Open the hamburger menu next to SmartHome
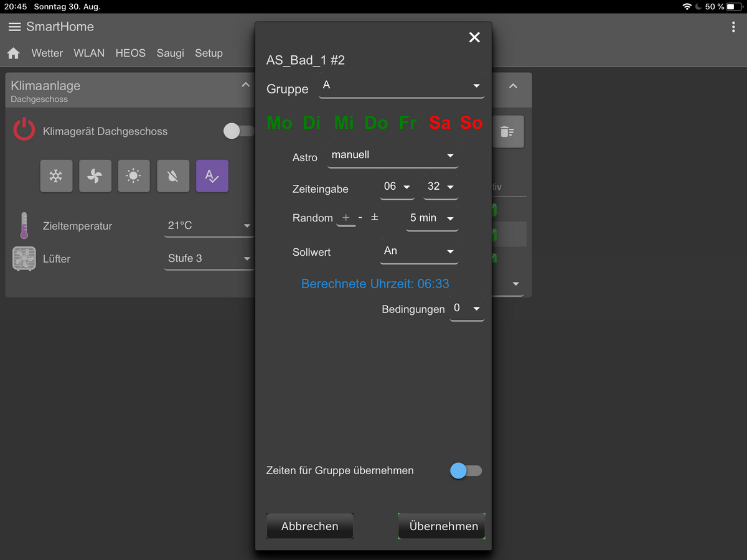Viewport: 747px width, 560px height. 14,27
